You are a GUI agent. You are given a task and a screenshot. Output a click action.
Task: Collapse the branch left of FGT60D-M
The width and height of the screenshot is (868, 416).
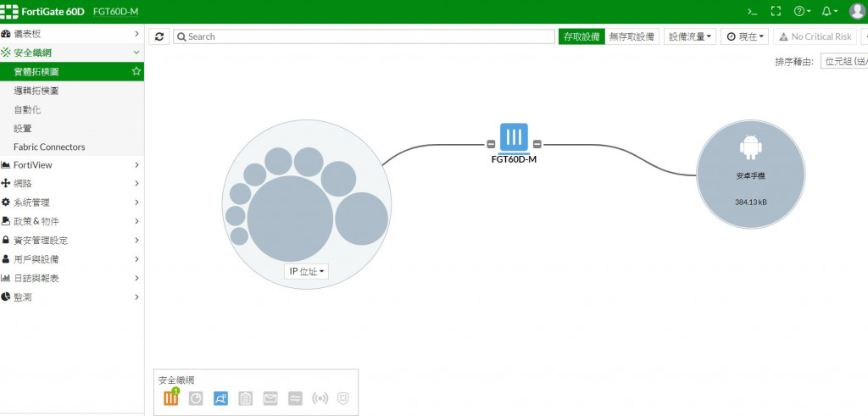[491, 145]
